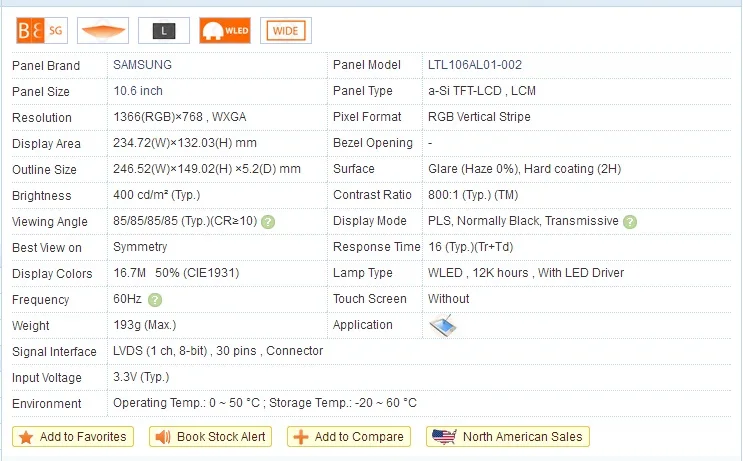Click the '193g (Max.)' weight value

coord(145,325)
